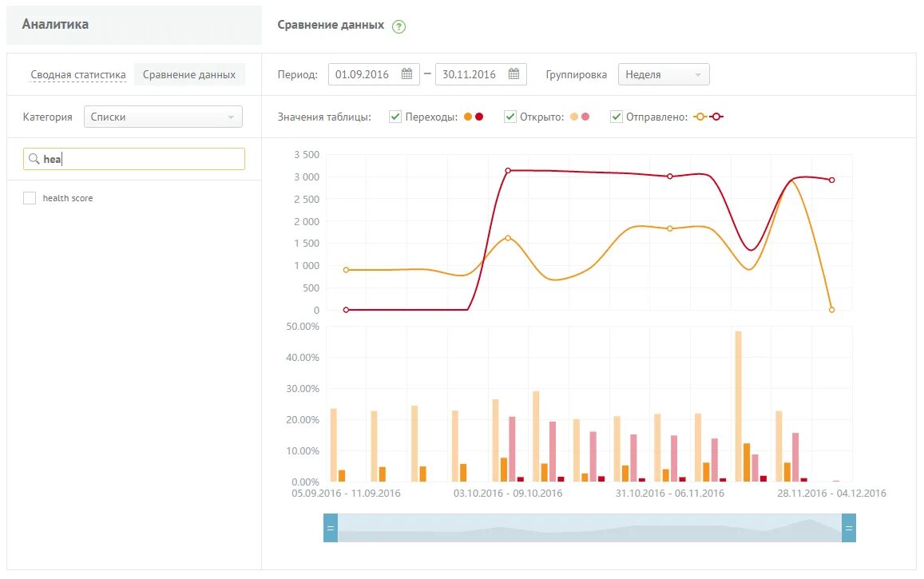Click the pink Открыто legend dot
Viewport: 924px width, 579px height.
click(x=585, y=117)
